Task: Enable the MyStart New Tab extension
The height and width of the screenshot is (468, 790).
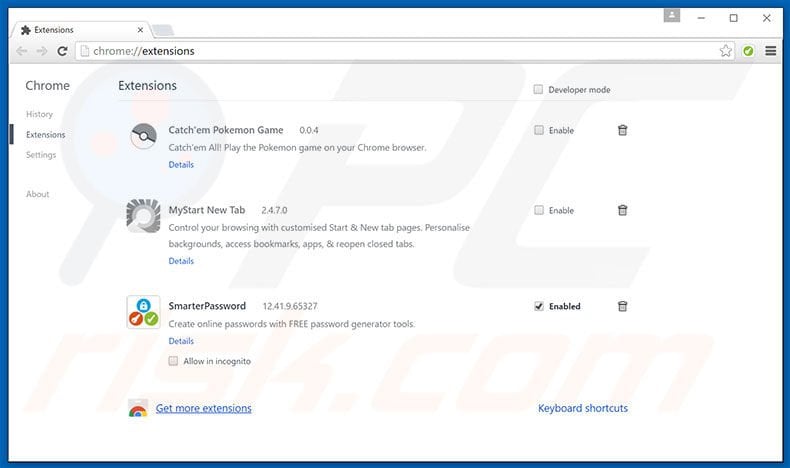Action: 539,210
